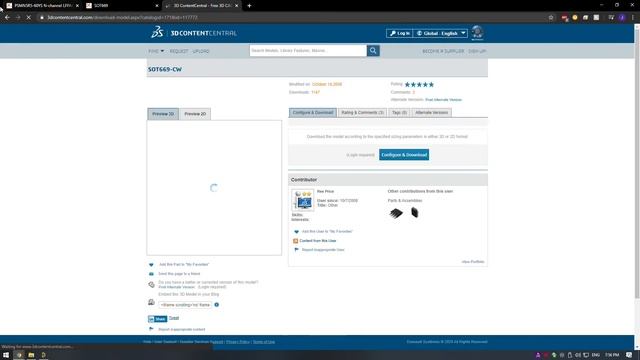Click the Find Alternate Version link near rating
This screenshot has height=360, width=640.
[443, 100]
